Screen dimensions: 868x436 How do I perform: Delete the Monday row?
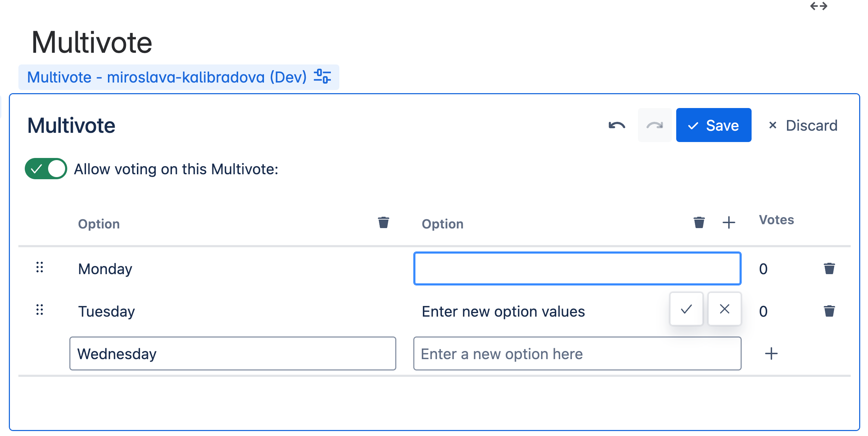click(x=829, y=269)
